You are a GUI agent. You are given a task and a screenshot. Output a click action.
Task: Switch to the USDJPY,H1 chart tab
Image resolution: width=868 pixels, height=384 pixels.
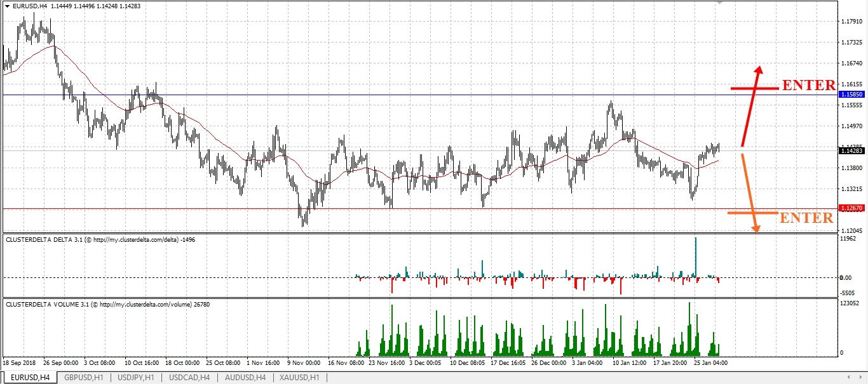coord(137,378)
